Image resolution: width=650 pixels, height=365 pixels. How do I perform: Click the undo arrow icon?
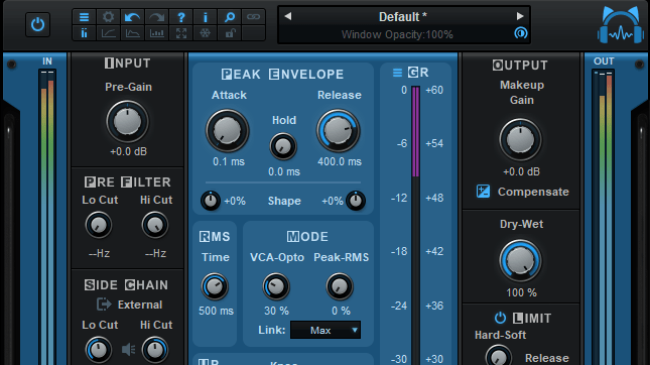click(132, 17)
